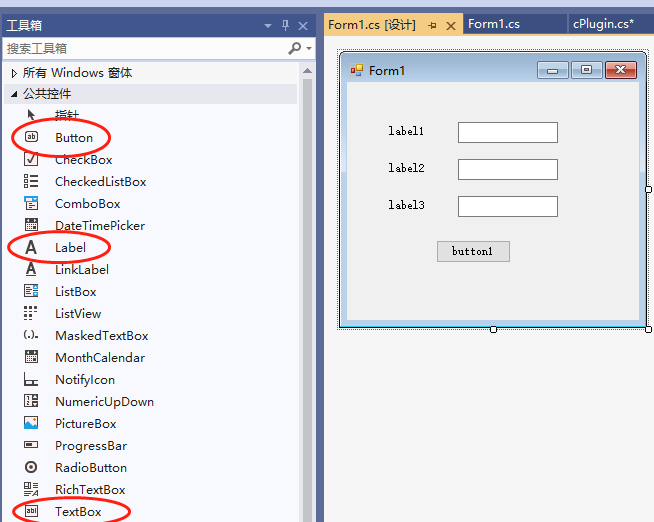Close the toolbox panel
The image size is (654, 522).
tap(303, 26)
